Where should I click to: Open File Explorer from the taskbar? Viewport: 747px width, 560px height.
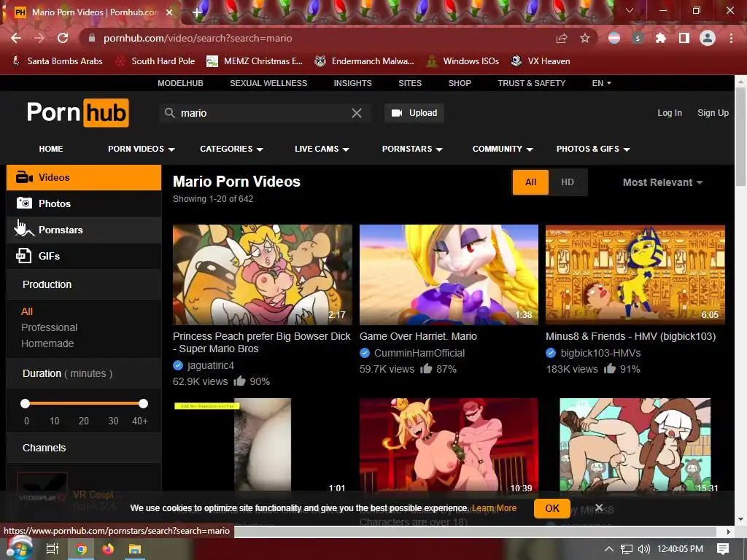coord(135,549)
